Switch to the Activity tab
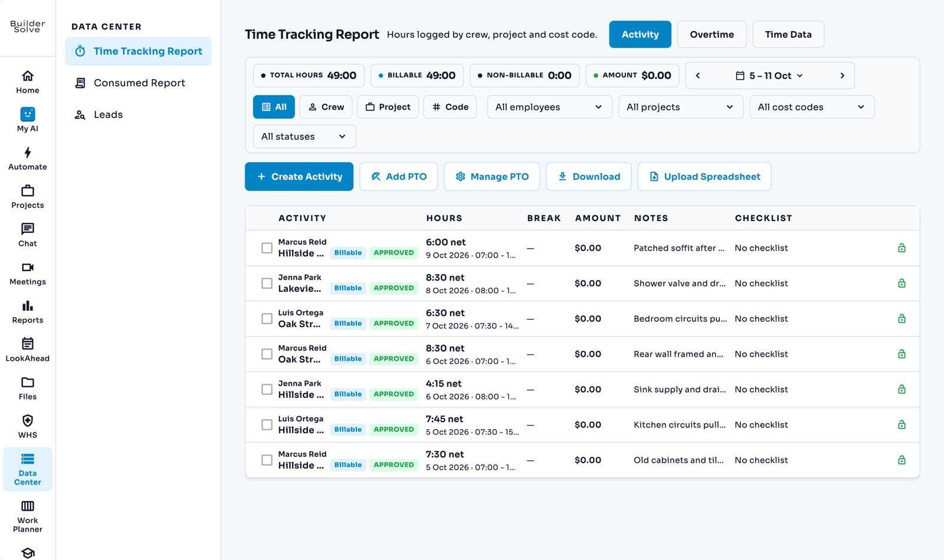Image resolution: width=944 pixels, height=560 pixels. coord(640,34)
